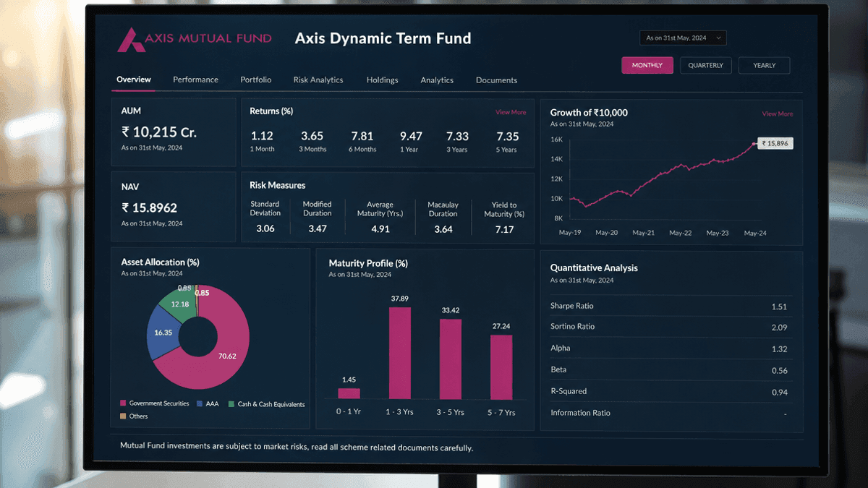The width and height of the screenshot is (868, 488).
Task: Switch to Risk Analytics tab
Action: (318, 80)
